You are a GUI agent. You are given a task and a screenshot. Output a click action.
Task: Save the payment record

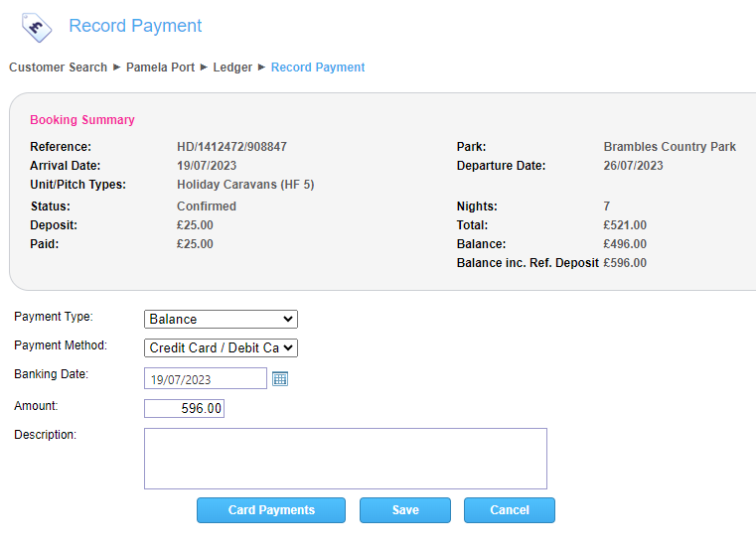tap(405, 510)
